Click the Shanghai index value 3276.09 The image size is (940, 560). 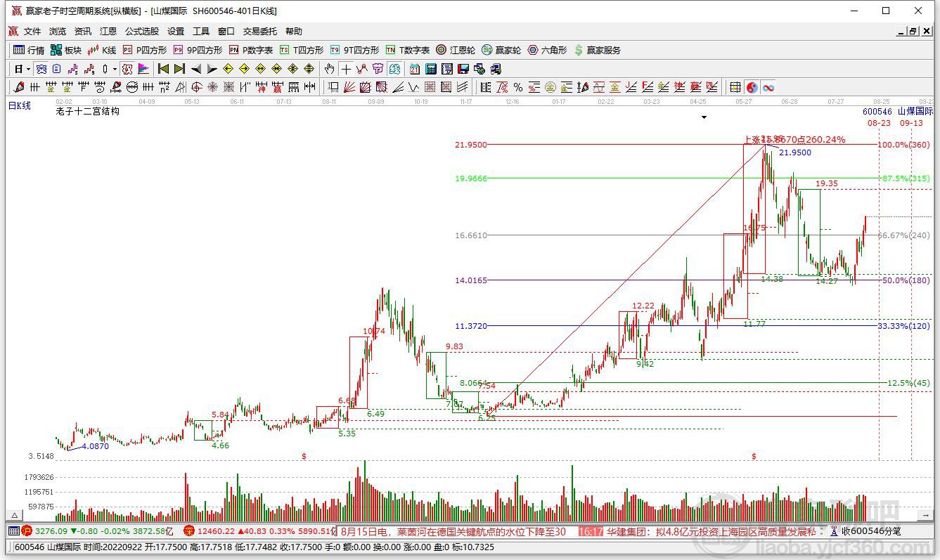pyautogui.click(x=50, y=532)
